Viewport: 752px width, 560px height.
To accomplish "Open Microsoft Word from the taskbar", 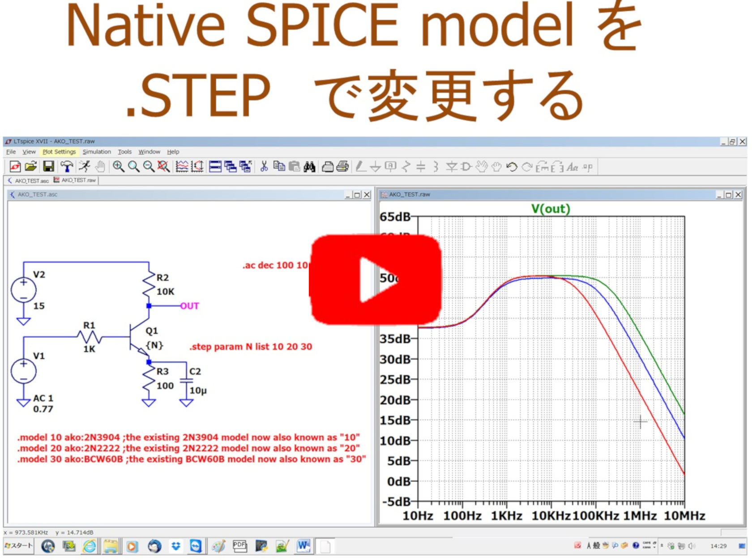I will tap(303, 546).
